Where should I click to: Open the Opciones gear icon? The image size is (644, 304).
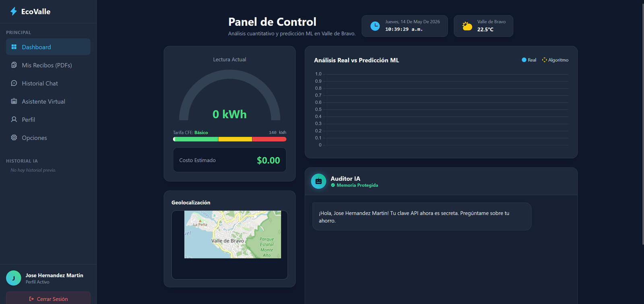click(14, 137)
